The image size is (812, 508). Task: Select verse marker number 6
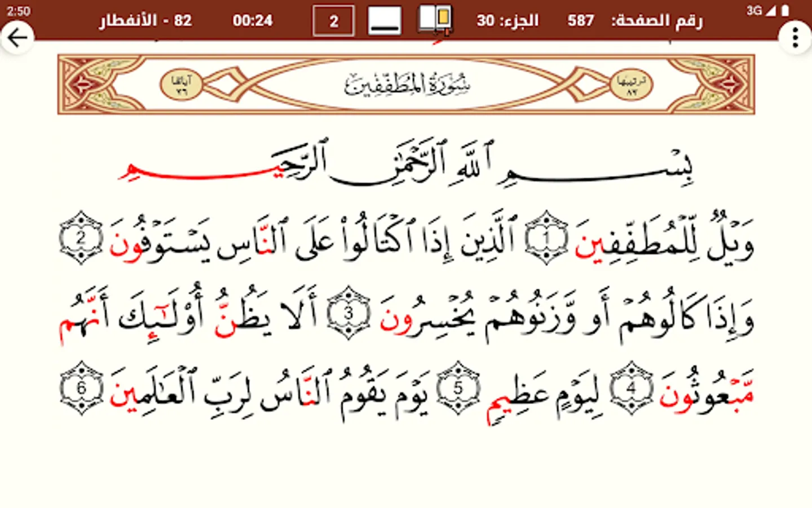click(81, 388)
